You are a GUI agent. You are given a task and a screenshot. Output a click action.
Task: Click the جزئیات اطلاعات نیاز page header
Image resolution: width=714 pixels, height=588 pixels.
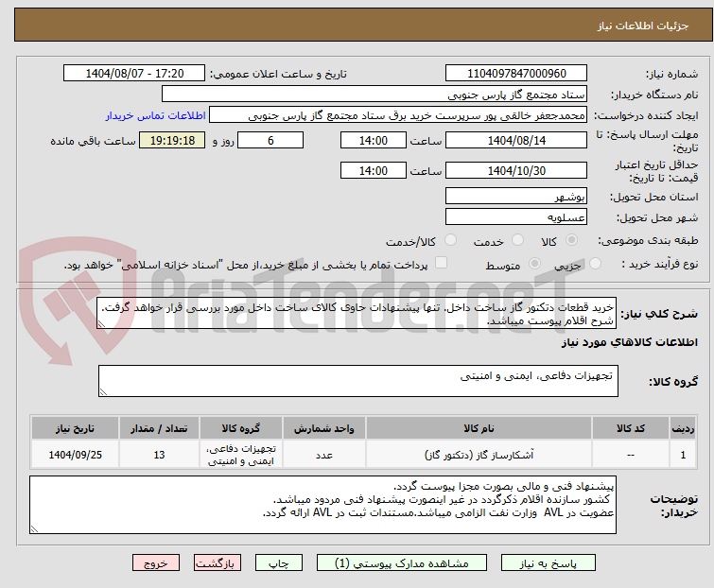coord(363,25)
